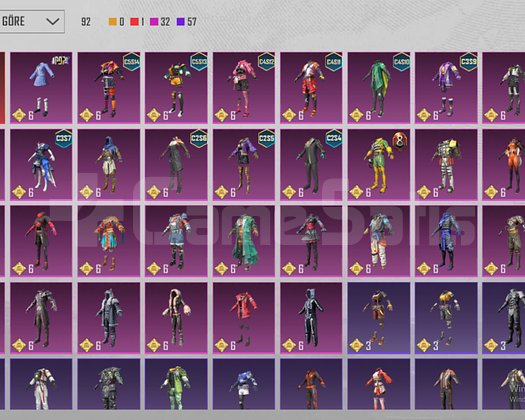Select the white racing suit outfit
Viewport: 525px width, 420px height.
click(x=41, y=384)
